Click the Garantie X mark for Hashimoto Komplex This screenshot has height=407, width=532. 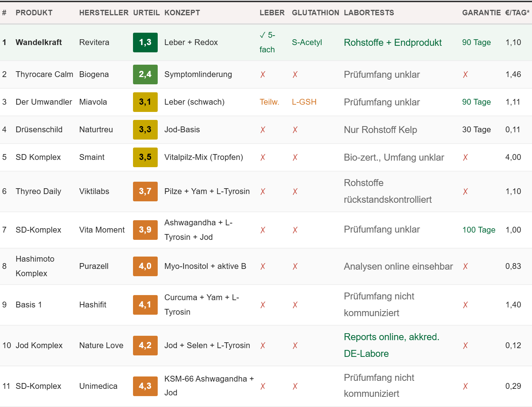tap(465, 266)
